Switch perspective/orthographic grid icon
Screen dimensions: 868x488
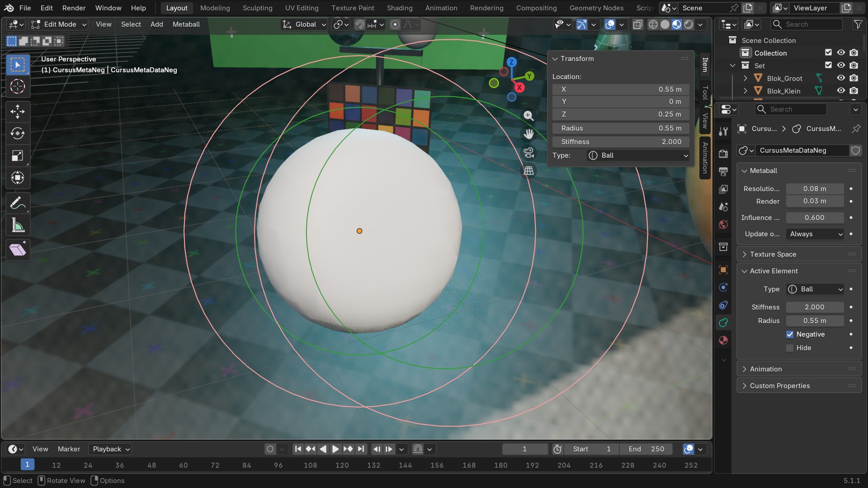(x=528, y=171)
